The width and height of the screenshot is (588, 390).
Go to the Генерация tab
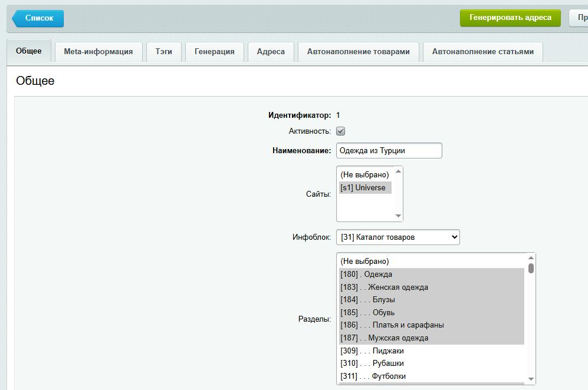pyautogui.click(x=214, y=52)
